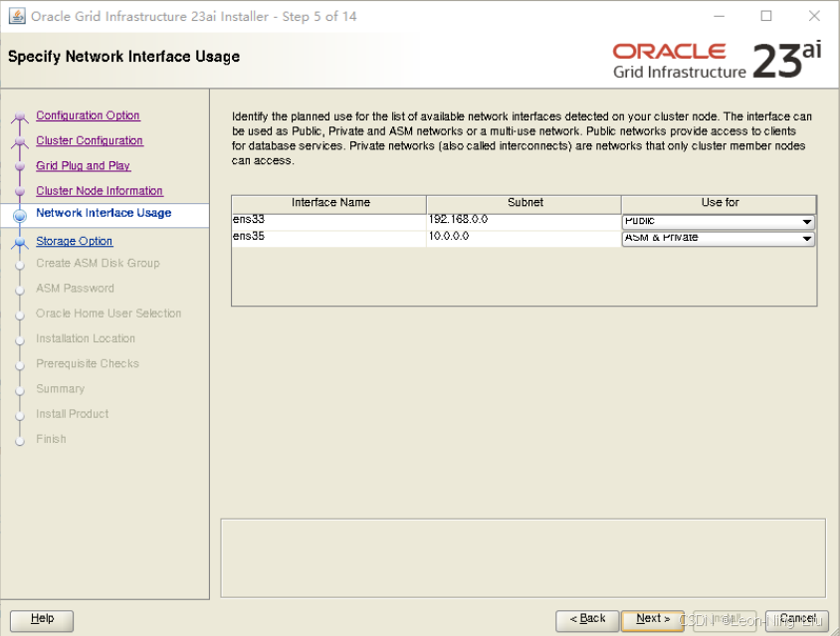The width and height of the screenshot is (840, 636).
Task: Open the Use for dropdown for ens33
Action: click(719, 221)
